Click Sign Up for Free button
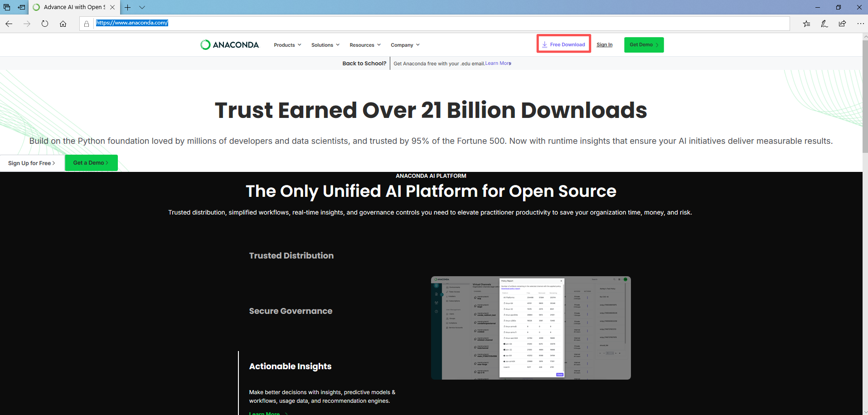The height and width of the screenshot is (415, 868). [x=32, y=163]
